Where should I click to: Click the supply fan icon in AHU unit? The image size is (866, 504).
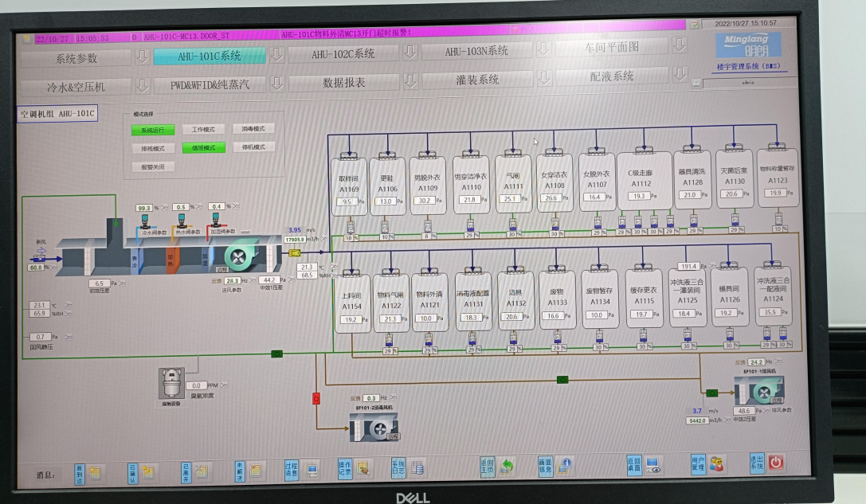[238, 256]
